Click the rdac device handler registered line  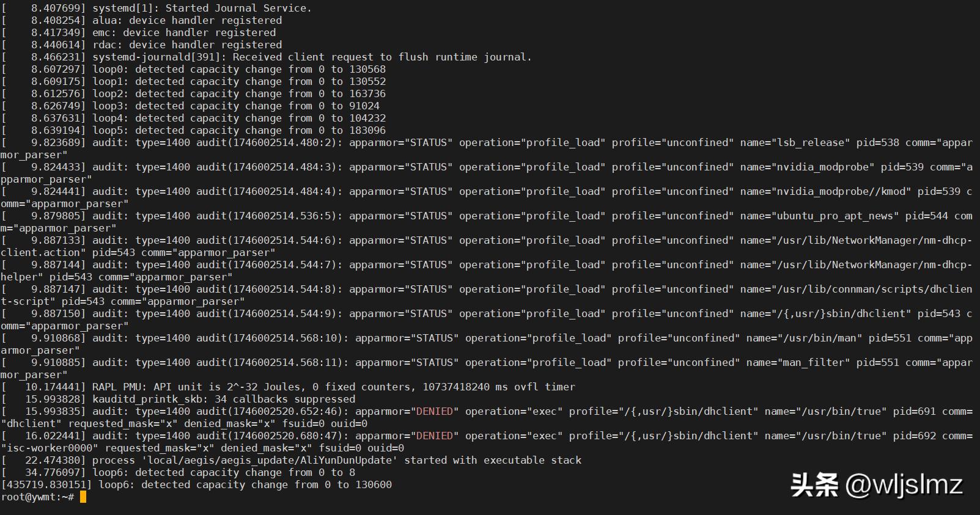point(141,45)
